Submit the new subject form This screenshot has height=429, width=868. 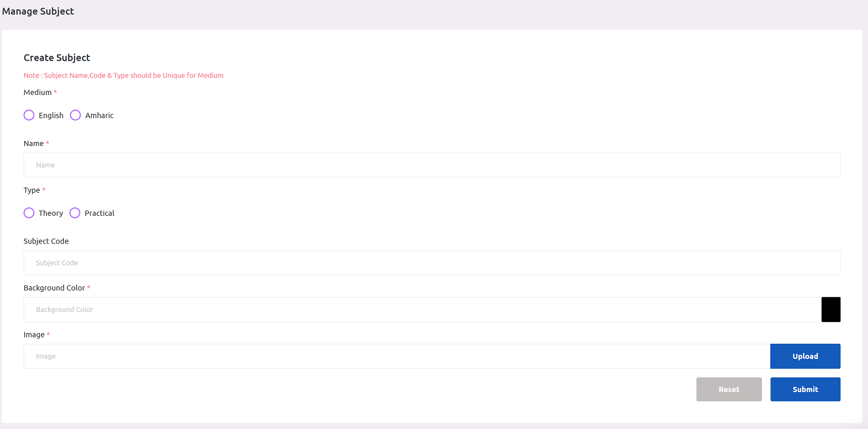point(805,389)
